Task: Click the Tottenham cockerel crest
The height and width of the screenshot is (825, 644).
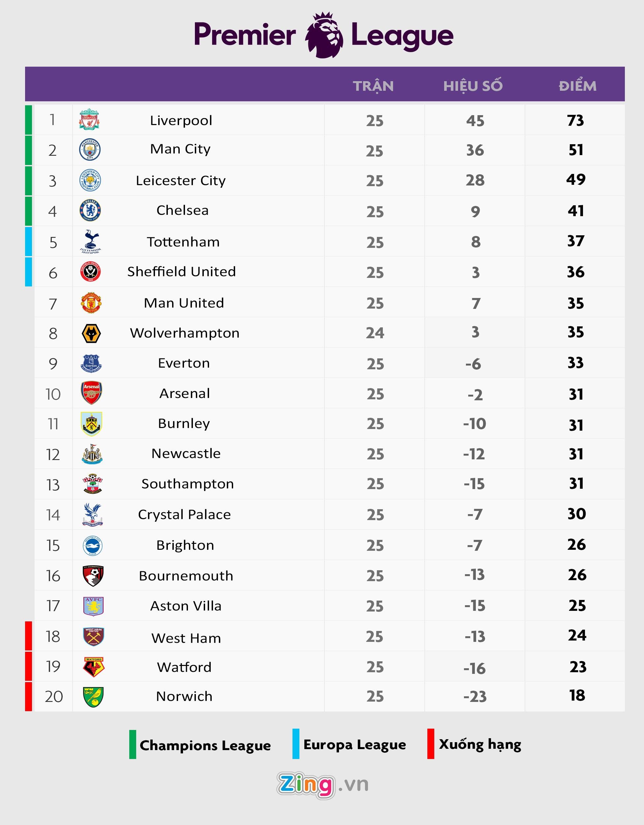Action: coord(91,241)
